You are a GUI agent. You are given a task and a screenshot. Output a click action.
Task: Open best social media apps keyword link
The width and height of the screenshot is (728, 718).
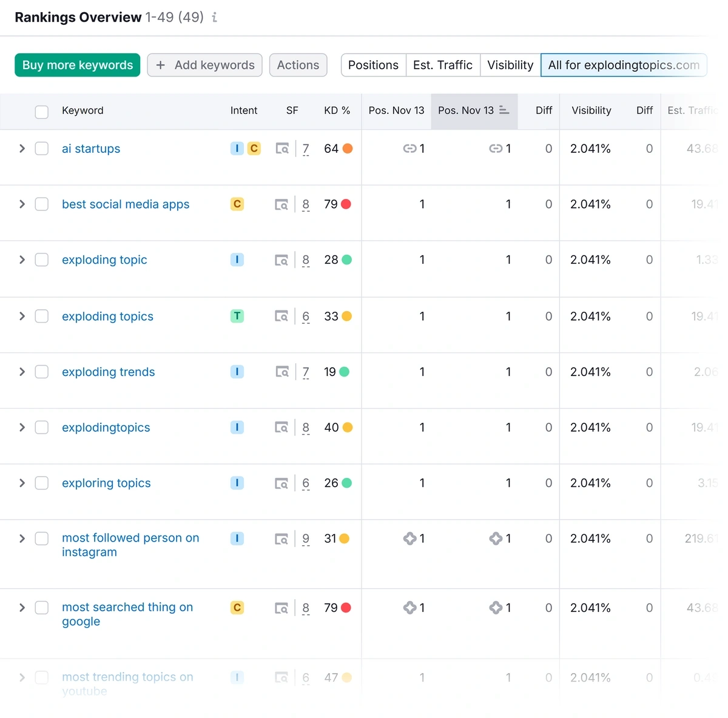point(126,204)
